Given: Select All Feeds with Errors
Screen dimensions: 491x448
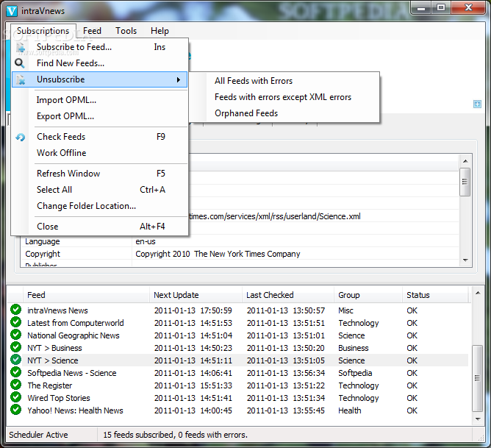Looking at the screenshot, I should [x=284, y=81].
